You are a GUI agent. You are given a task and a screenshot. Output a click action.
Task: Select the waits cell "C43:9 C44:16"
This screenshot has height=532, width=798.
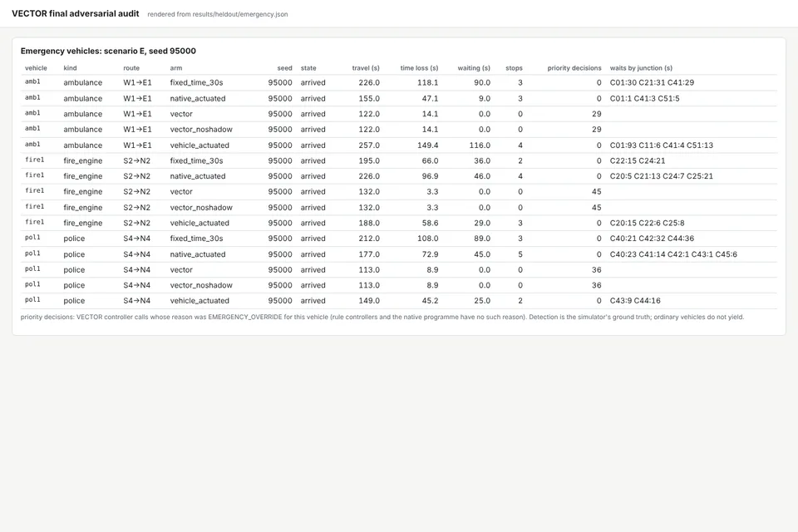[636, 300]
